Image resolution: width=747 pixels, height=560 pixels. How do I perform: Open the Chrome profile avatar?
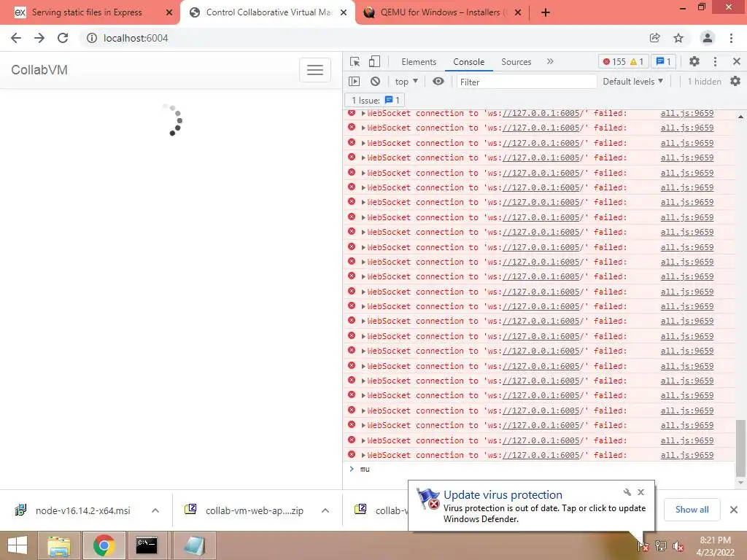[x=707, y=38]
